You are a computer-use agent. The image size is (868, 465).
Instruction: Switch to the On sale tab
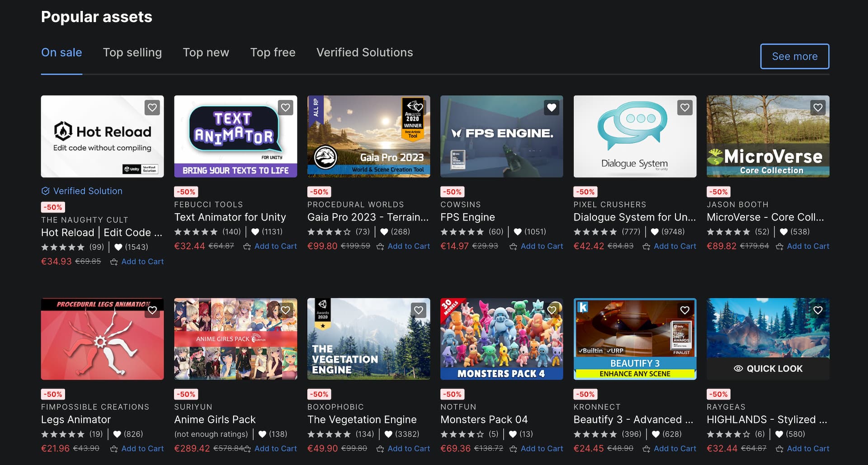point(61,52)
